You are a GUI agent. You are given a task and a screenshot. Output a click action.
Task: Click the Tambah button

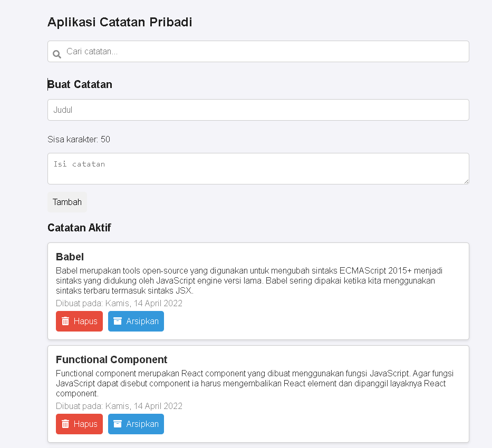point(67,202)
